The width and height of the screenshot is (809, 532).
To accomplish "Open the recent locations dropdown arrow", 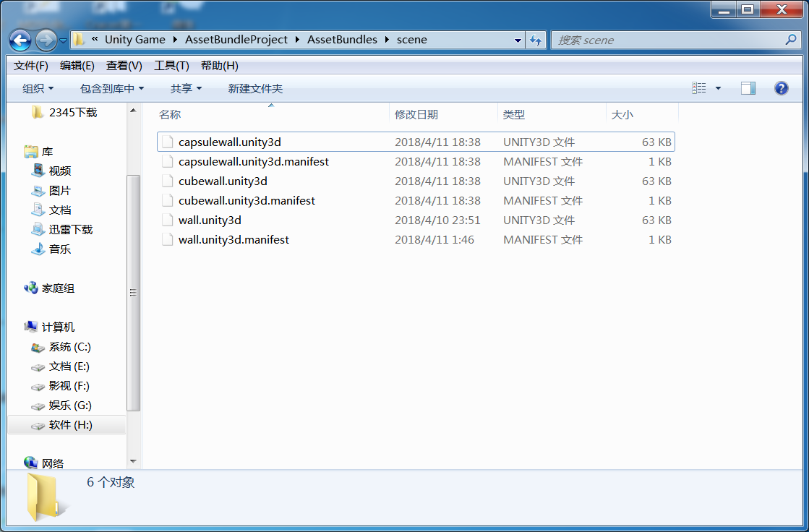I will (x=63, y=40).
